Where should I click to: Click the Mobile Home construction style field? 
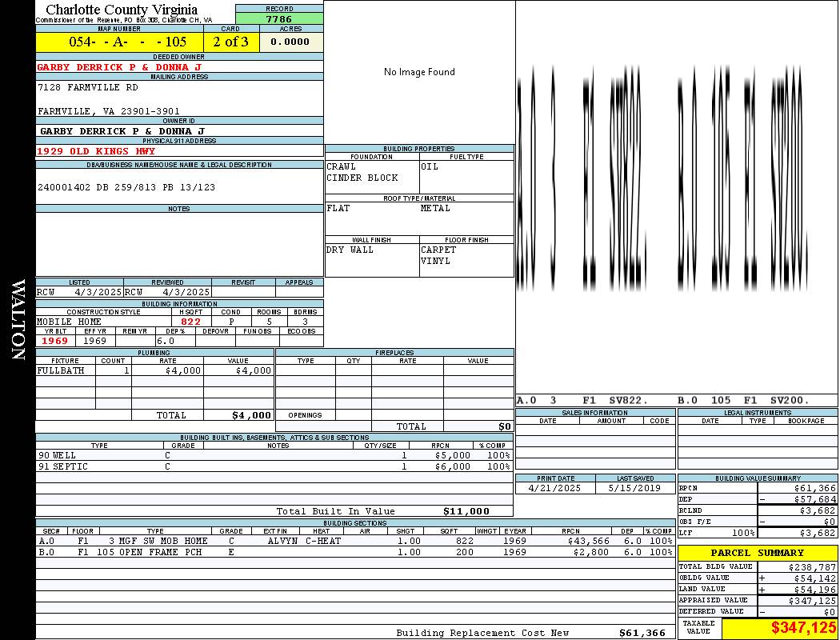coord(70,322)
